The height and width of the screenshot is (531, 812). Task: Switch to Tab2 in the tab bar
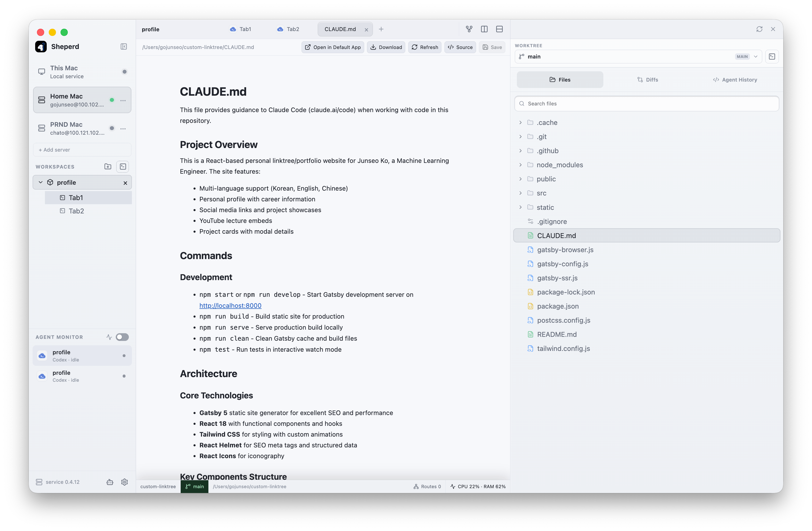(x=288, y=29)
